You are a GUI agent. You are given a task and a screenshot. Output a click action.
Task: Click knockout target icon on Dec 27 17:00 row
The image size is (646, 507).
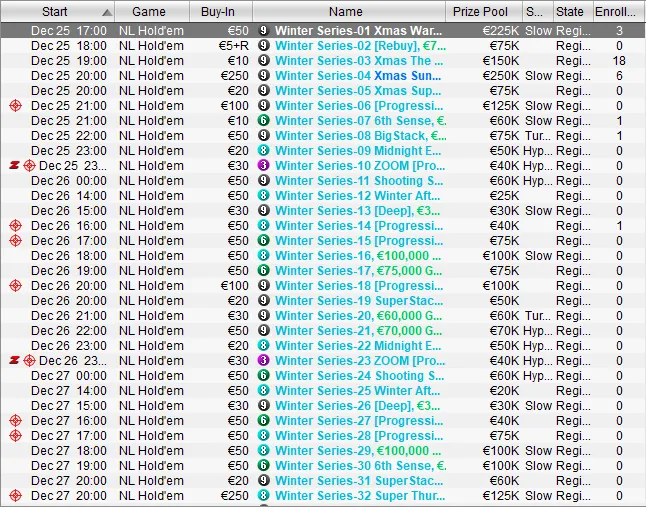pos(16,435)
